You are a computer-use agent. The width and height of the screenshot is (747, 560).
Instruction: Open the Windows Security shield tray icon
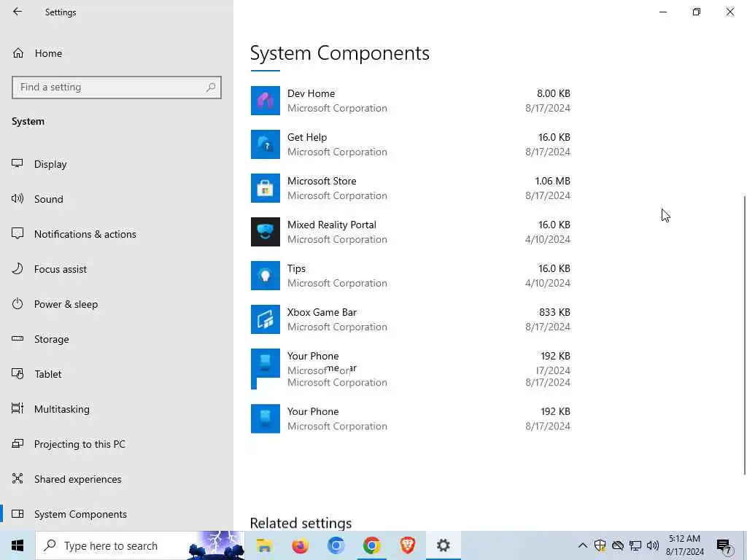600,545
